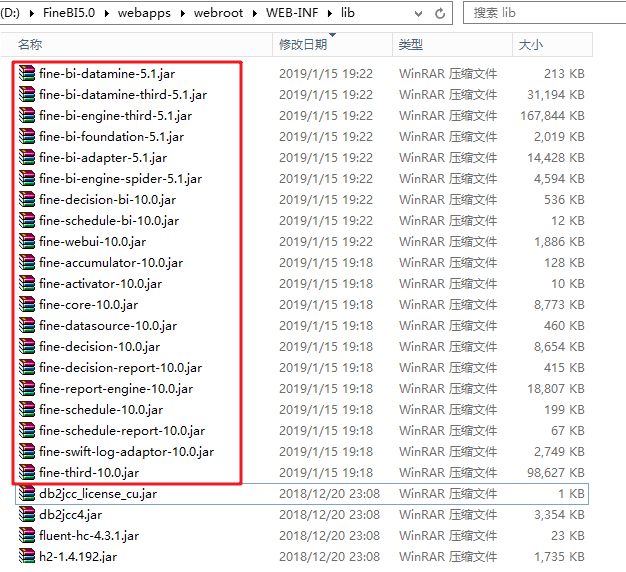Click the fine-decision-10.0.jar file icon

pos(27,346)
